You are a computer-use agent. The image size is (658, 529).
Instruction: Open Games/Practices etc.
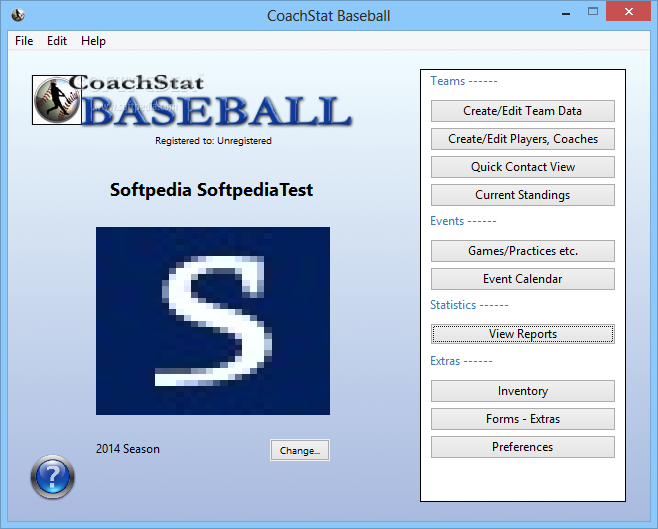[x=522, y=251]
